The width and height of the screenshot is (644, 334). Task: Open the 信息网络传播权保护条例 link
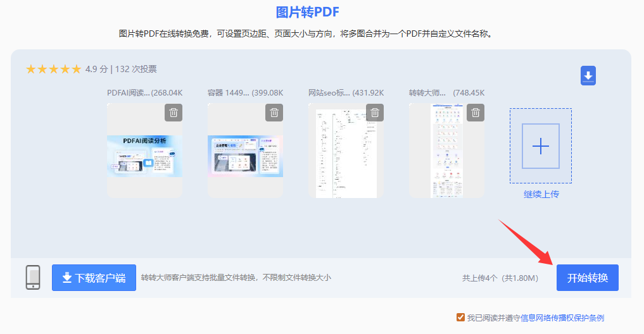pyautogui.click(x=562, y=318)
